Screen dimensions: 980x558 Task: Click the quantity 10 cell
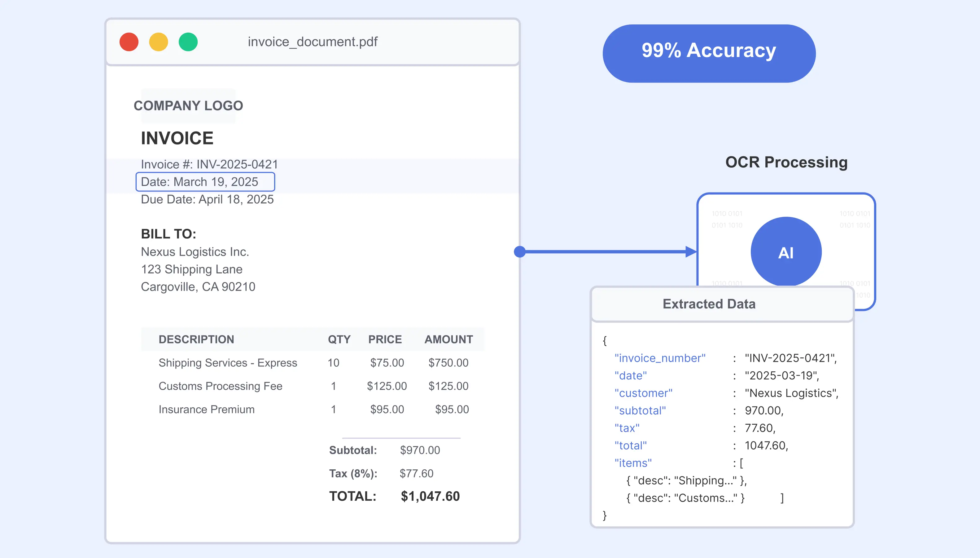[x=334, y=363]
